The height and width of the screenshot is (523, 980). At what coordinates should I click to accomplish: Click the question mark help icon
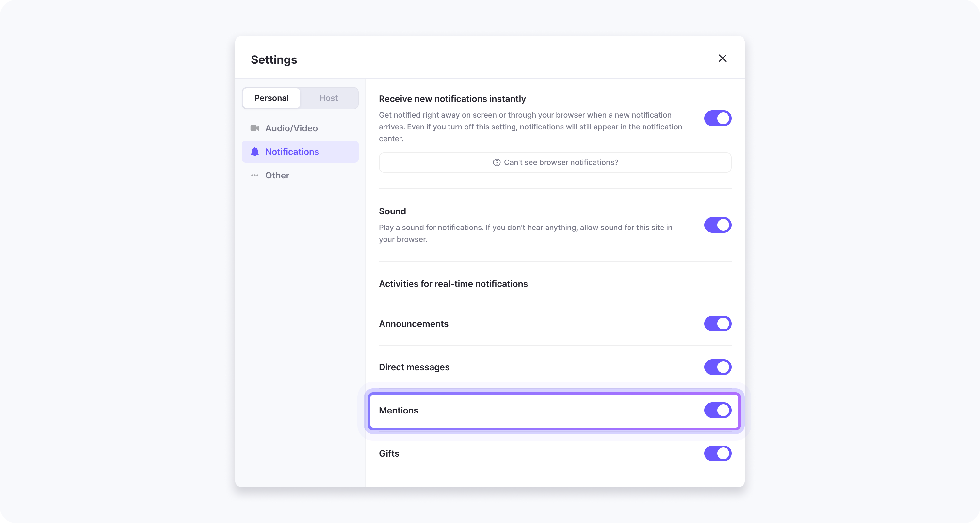tap(497, 162)
